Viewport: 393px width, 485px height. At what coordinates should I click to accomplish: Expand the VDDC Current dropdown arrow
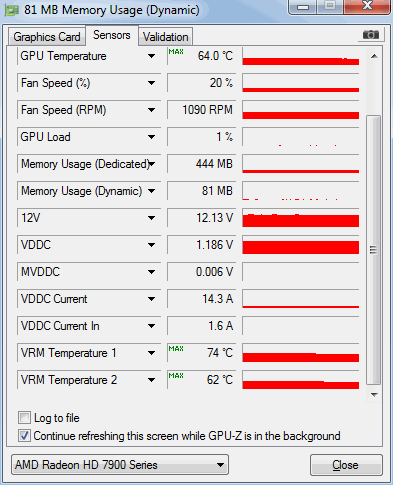pyautogui.click(x=152, y=299)
